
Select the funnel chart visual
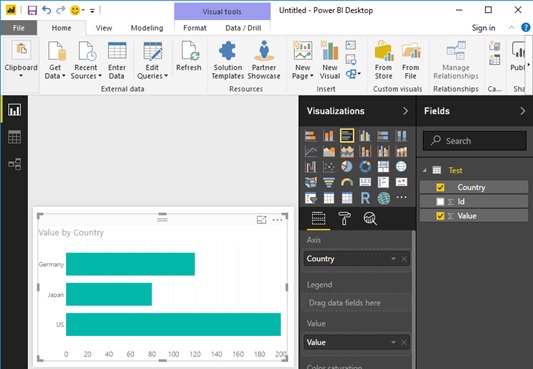(329, 182)
